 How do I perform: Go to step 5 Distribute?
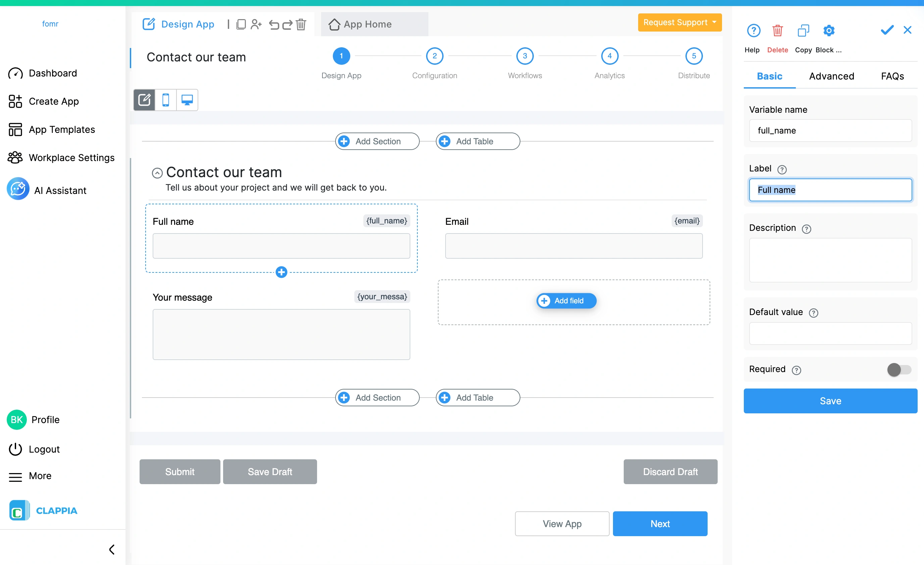point(694,56)
